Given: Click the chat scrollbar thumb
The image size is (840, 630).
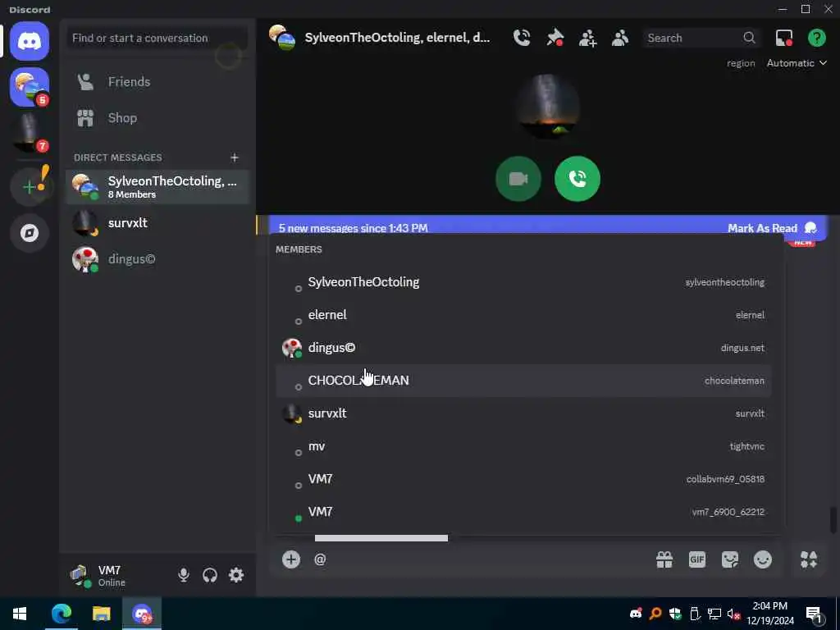Looking at the screenshot, I should coord(833,520).
